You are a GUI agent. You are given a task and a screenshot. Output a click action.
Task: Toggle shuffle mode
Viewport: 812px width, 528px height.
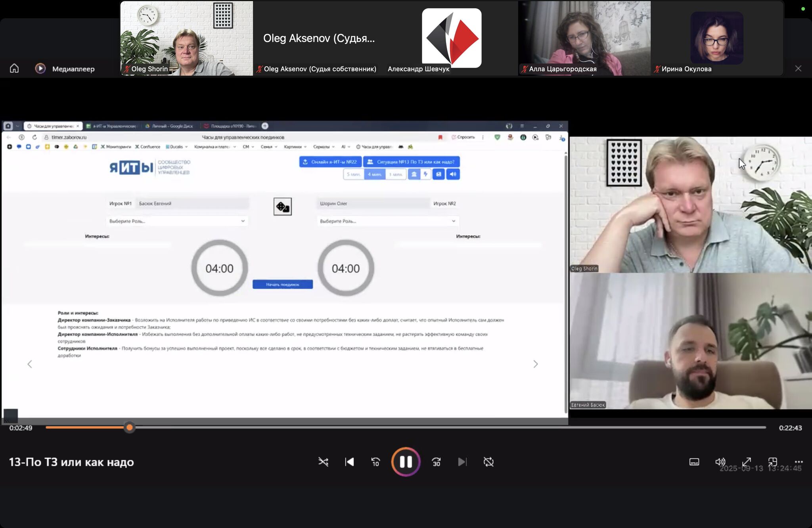[x=323, y=462]
